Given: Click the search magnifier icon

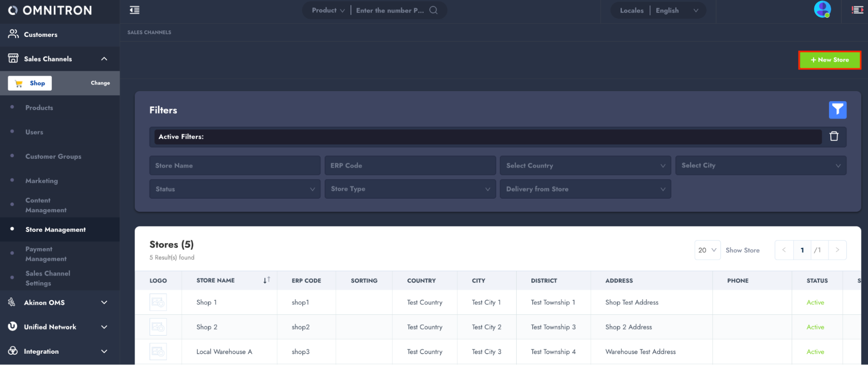Looking at the screenshot, I should (x=433, y=10).
